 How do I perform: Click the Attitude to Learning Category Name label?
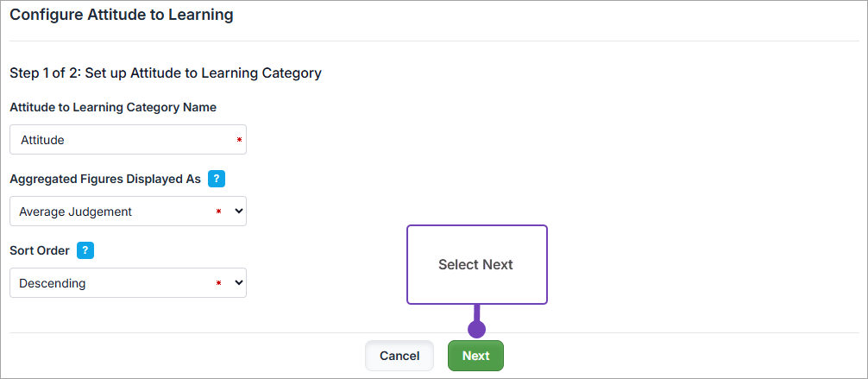click(x=113, y=107)
